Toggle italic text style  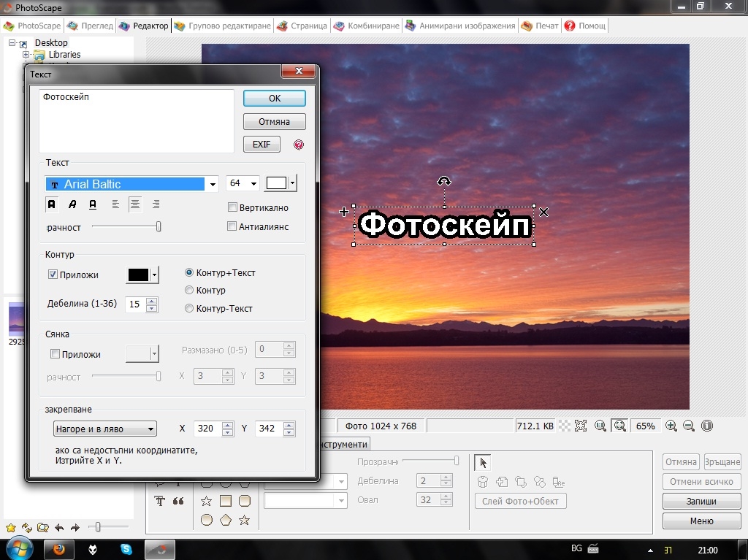pos(72,204)
